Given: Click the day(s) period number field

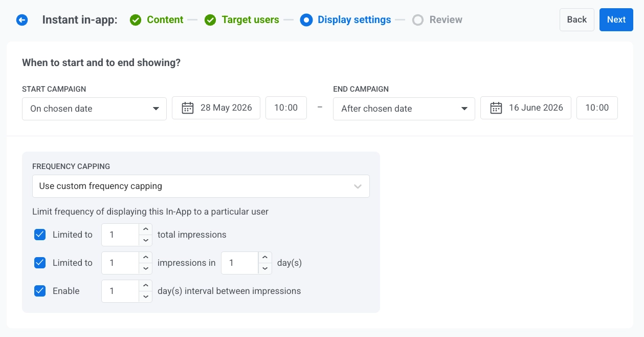Looking at the screenshot, I should pyautogui.click(x=240, y=263).
